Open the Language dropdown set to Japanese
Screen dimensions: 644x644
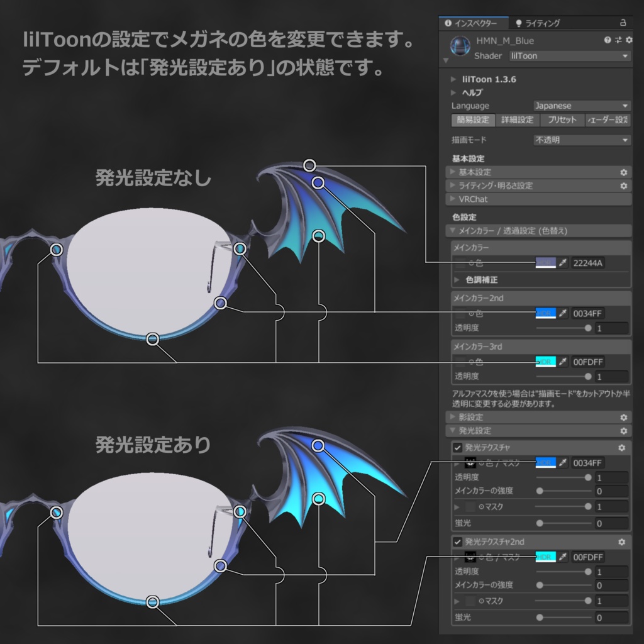pyautogui.click(x=582, y=106)
